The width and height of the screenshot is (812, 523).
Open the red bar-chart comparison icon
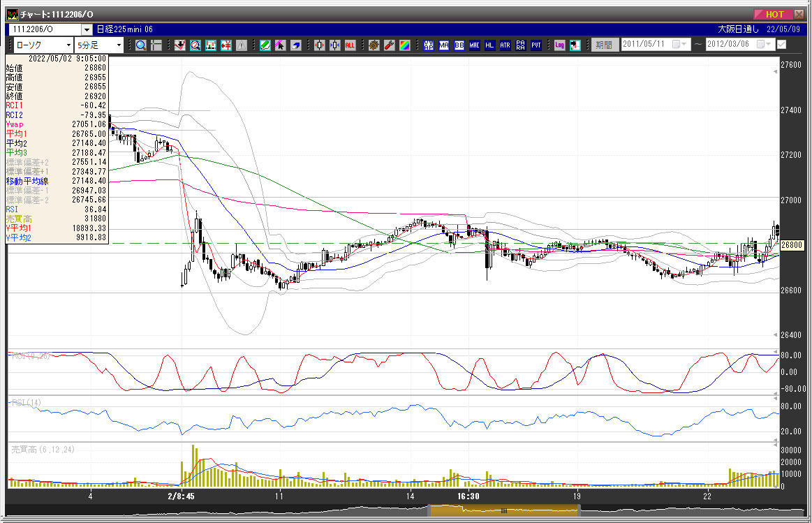[211, 45]
